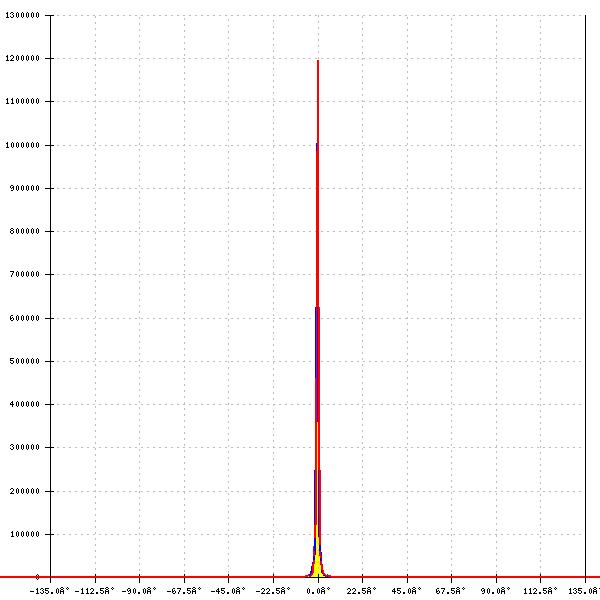Select the 300000 y-axis value
Screen dimensions: 600x600
pyautogui.click(x=25, y=447)
